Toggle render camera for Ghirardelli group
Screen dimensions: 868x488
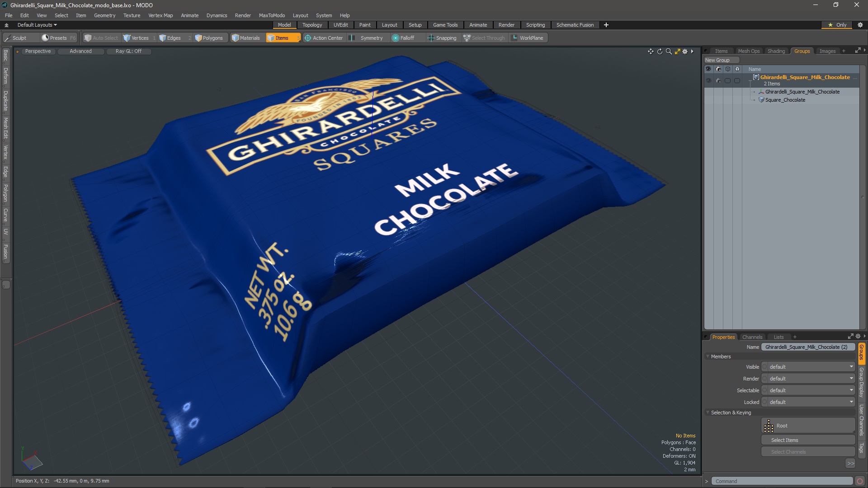click(x=718, y=80)
